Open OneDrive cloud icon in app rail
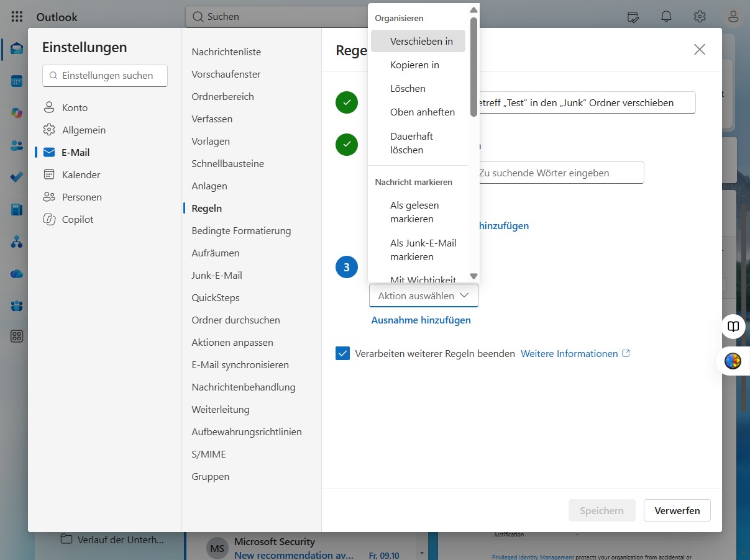This screenshot has height=560, width=750. pyautogui.click(x=17, y=274)
